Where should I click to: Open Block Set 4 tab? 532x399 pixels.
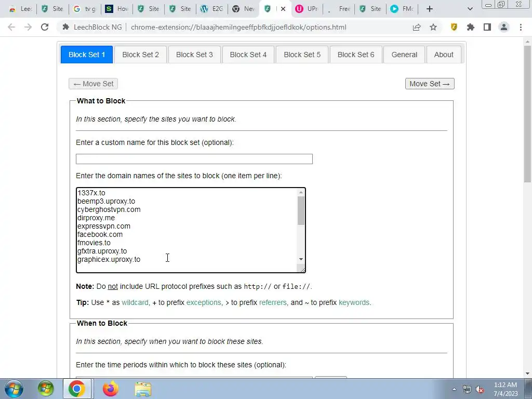(248, 55)
